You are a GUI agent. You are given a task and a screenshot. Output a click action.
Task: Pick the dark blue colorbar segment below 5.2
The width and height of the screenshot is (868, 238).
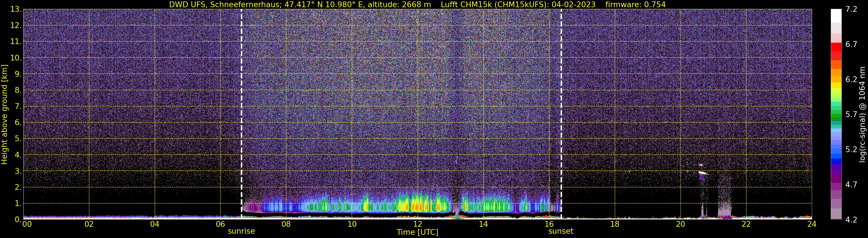[x=836, y=161]
